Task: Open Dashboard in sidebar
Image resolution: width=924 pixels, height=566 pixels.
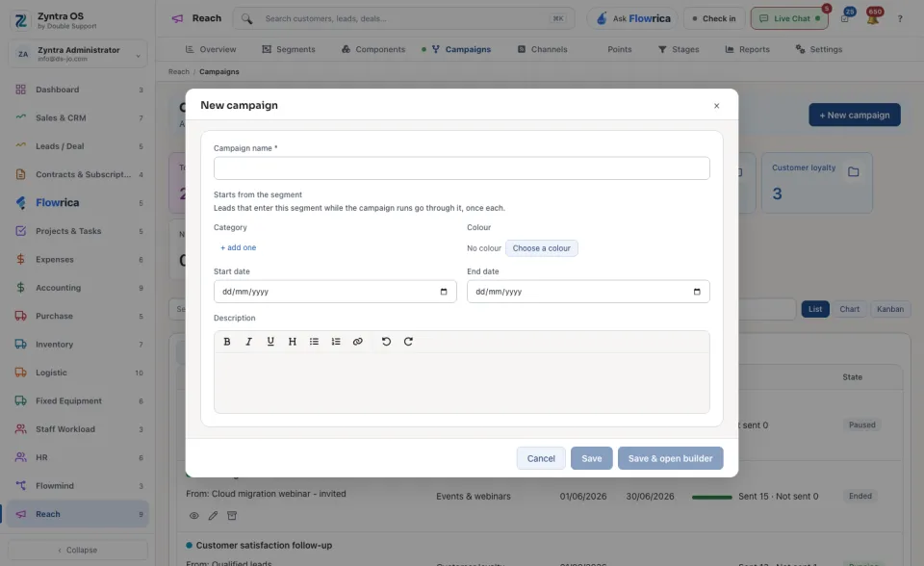Action: (x=78, y=90)
